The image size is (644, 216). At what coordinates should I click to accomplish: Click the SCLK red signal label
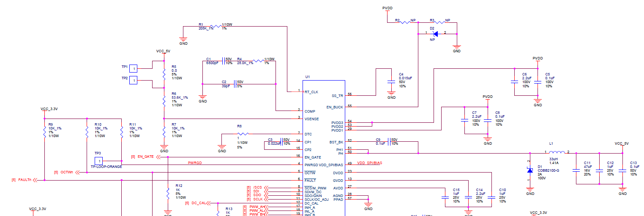pos(258,199)
